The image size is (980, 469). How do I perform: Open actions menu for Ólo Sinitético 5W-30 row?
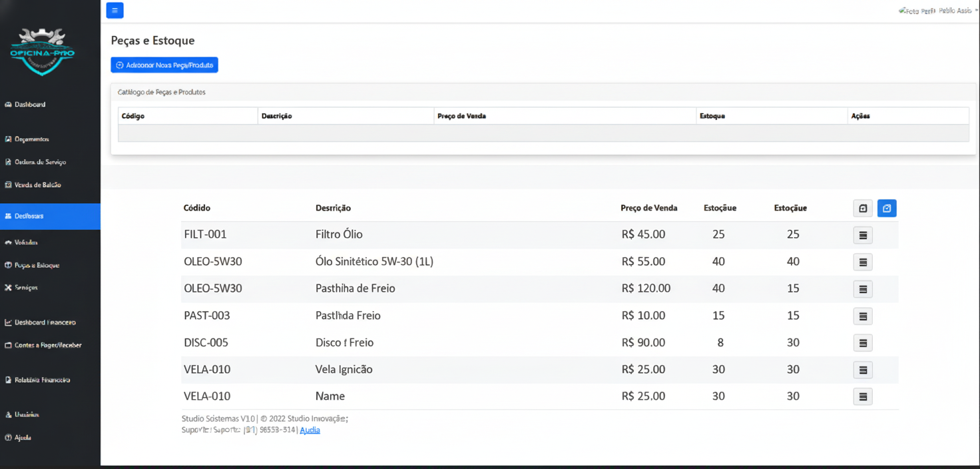pos(863,262)
